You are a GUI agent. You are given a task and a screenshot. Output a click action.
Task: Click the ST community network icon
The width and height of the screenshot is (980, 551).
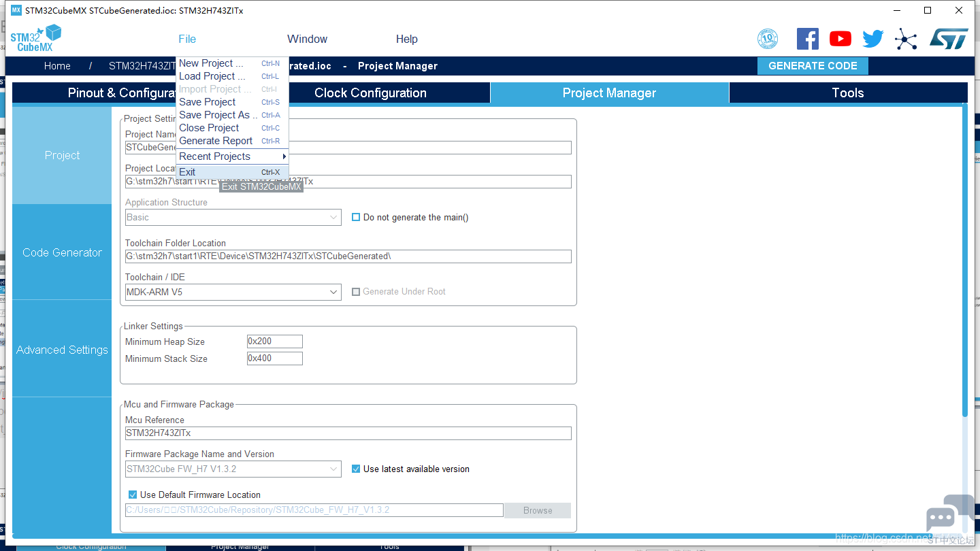tap(906, 39)
